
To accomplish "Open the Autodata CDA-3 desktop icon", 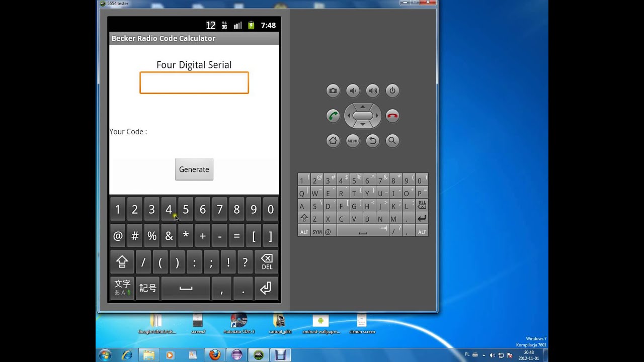I will 239,323.
